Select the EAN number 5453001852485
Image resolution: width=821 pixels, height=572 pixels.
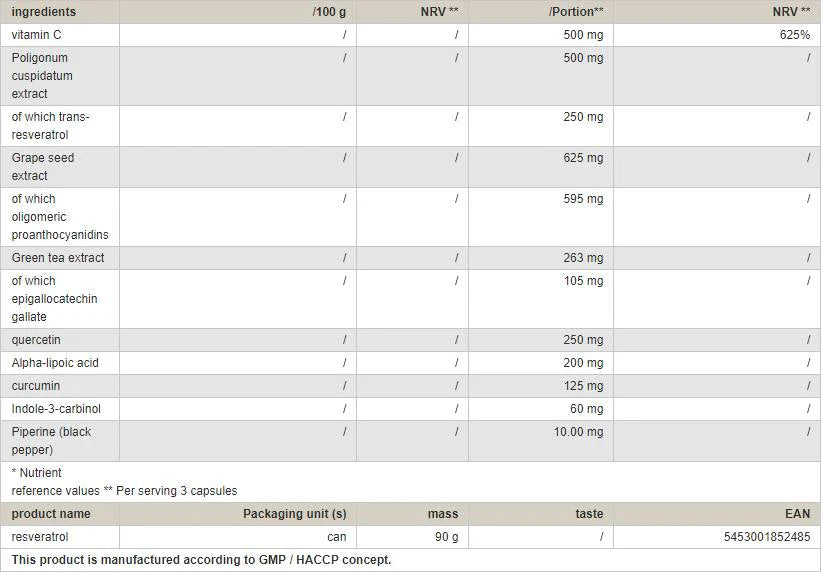coord(766,537)
